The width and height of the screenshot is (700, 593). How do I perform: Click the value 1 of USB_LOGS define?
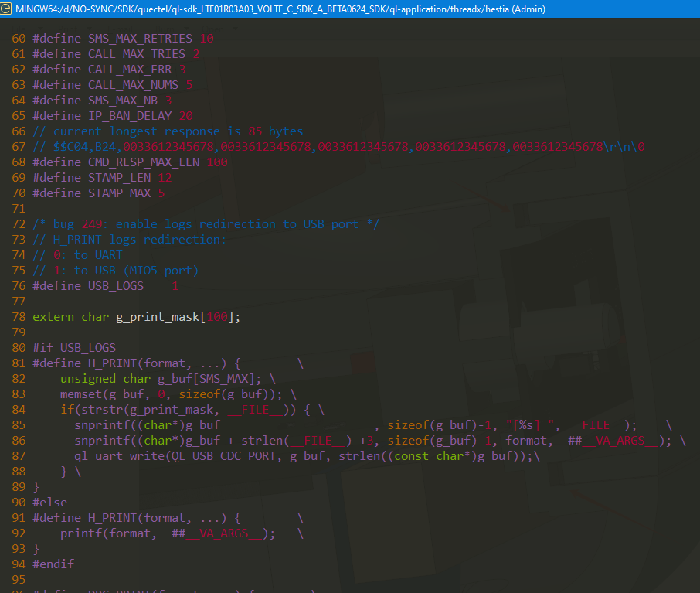(175, 286)
